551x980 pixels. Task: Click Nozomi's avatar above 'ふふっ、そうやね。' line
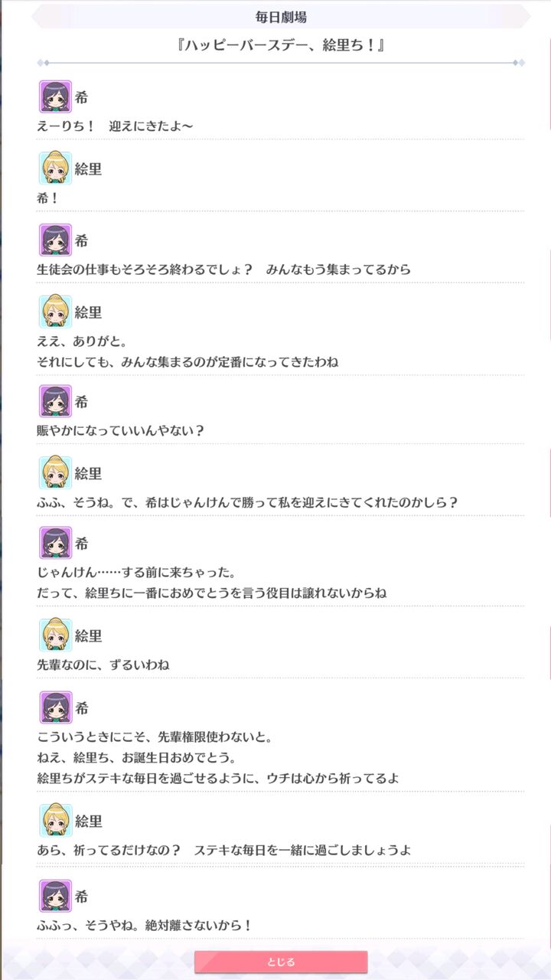(55, 896)
